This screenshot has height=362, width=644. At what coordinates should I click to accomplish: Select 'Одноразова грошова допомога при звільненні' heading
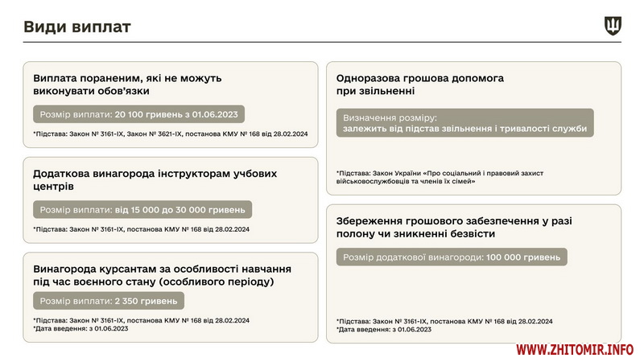pos(420,85)
